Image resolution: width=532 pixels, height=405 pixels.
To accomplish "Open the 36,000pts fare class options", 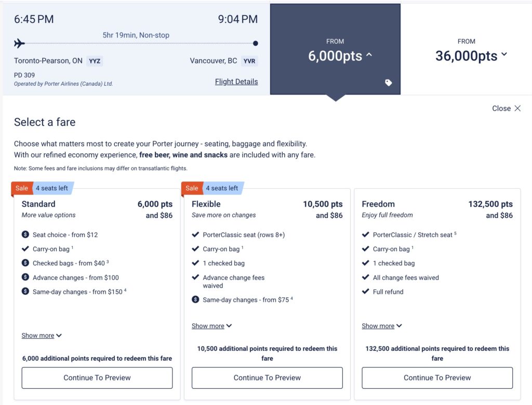I will click(x=471, y=56).
